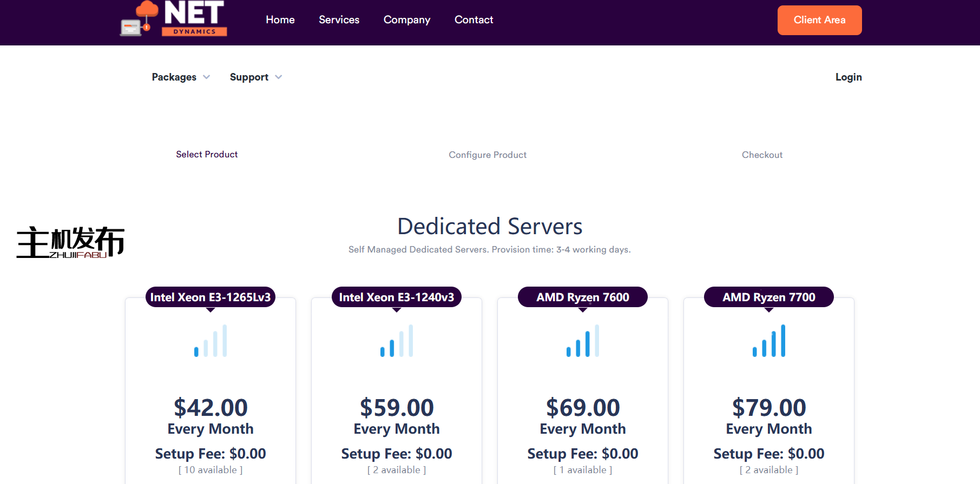Go to the Company page

[406, 20]
